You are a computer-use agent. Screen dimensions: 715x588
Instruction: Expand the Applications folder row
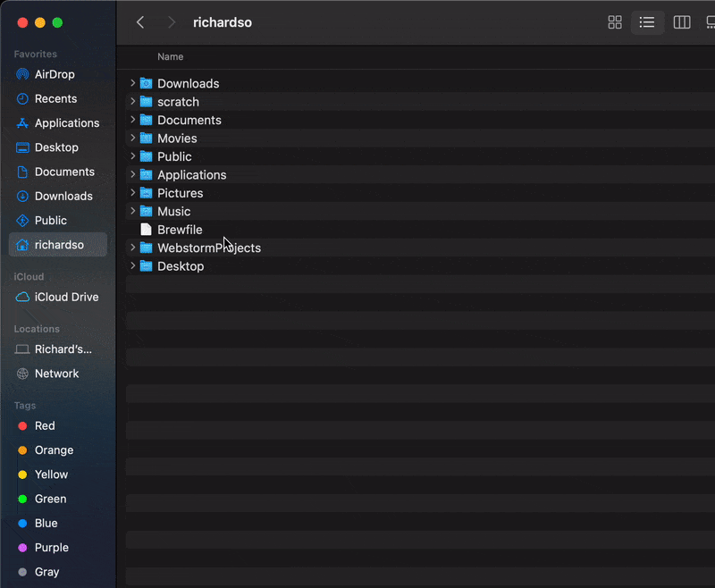132,174
